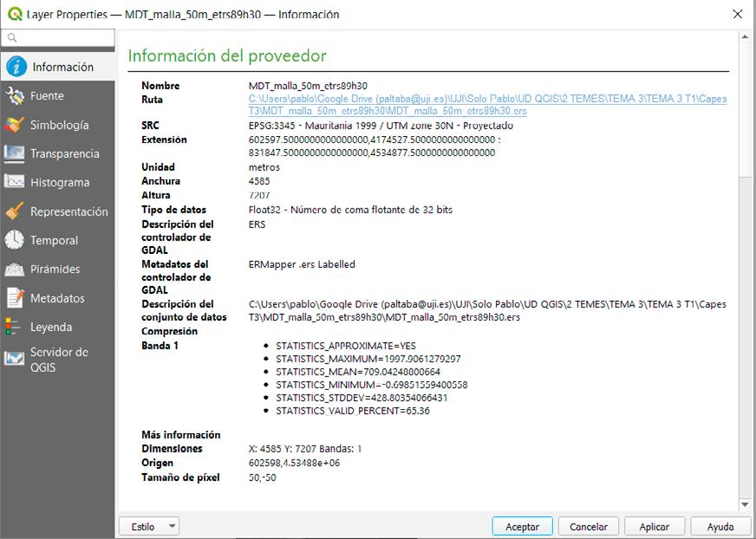The height and width of the screenshot is (539, 756).
Task: Click the Metadatos notepad icon
Action: pos(15,298)
